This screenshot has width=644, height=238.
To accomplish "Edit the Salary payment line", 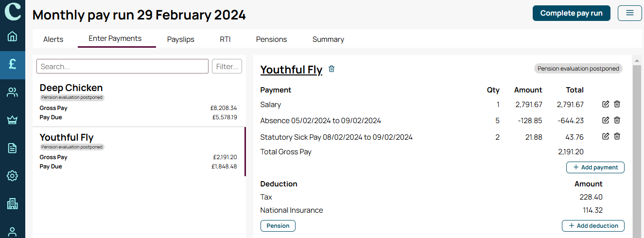I will (x=606, y=104).
